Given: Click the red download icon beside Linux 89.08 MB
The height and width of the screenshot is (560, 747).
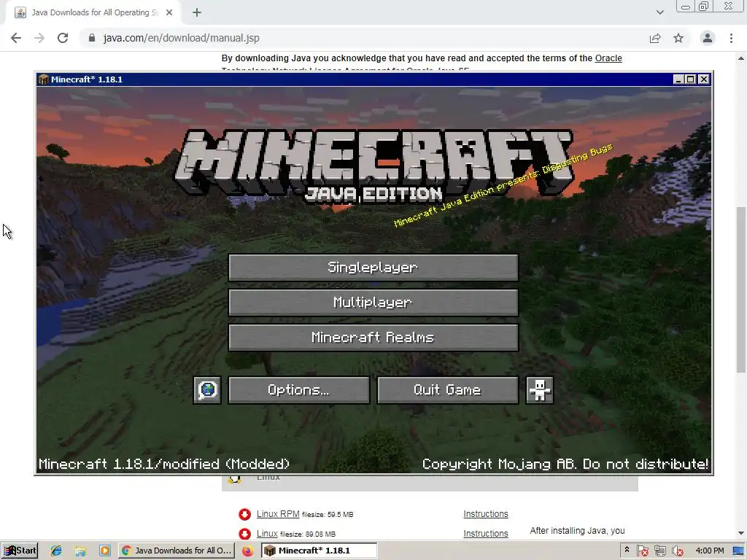Looking at the screenshot, I should [245, 534].
